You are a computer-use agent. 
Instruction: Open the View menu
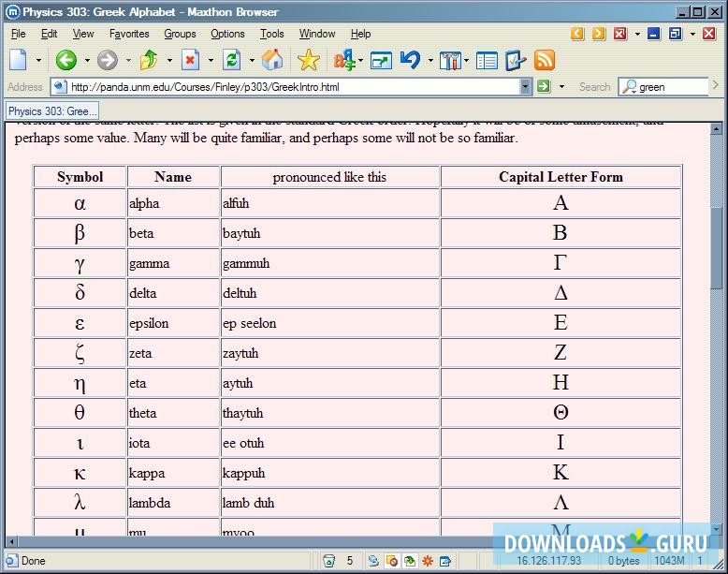point(83,34)
